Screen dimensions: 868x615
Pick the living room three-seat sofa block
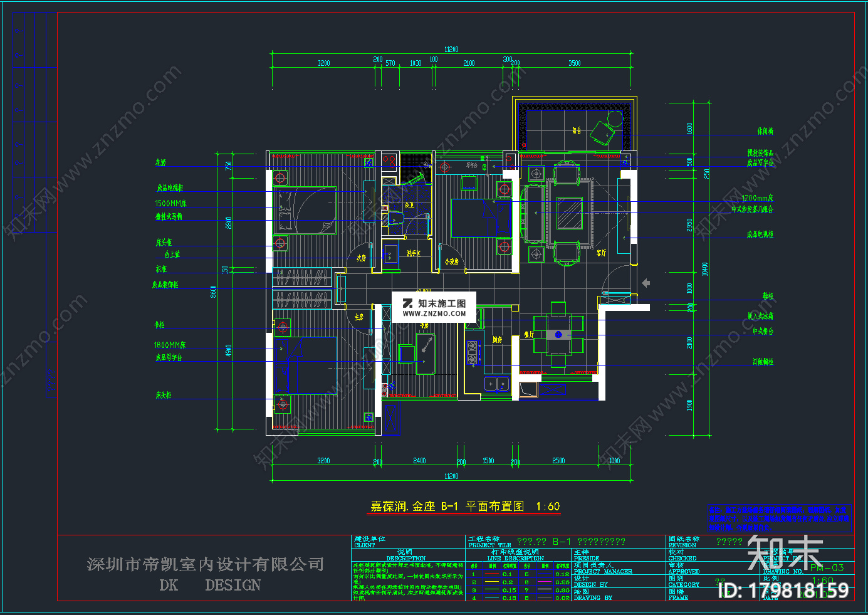[x=535, y=213]
